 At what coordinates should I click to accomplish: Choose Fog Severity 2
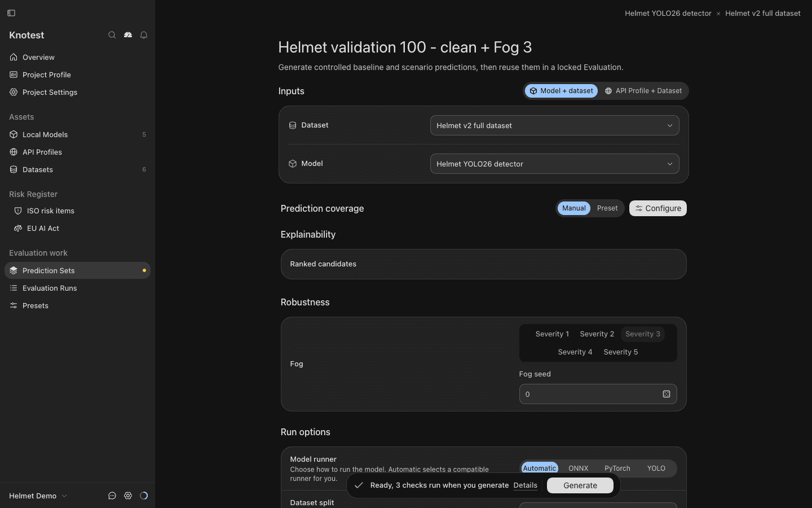click(597, 334)
